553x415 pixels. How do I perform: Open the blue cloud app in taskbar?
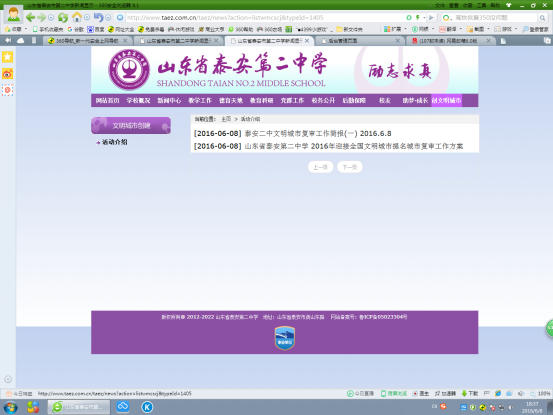[123, 407]
